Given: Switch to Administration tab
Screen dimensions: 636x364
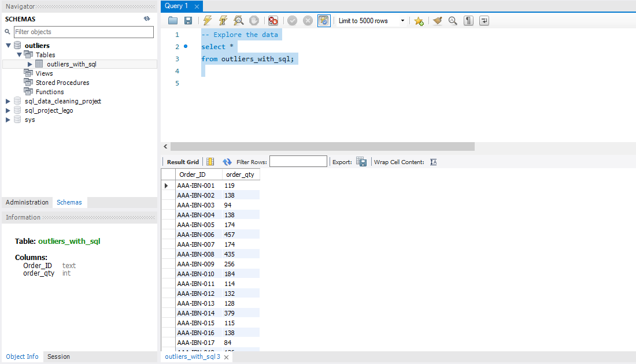Looking at the screenshot, I should coord(27,202).
